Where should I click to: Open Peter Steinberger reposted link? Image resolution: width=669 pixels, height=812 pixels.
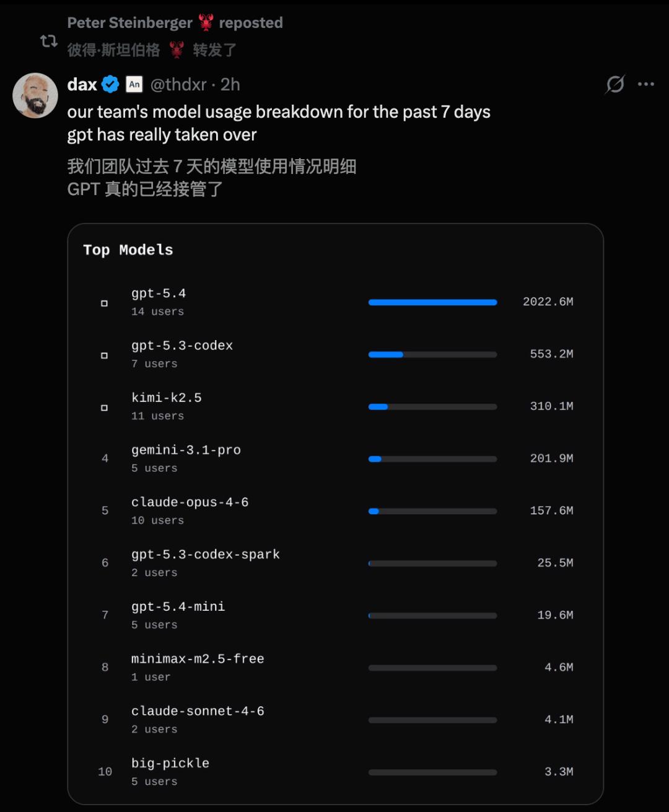(175, 23)
